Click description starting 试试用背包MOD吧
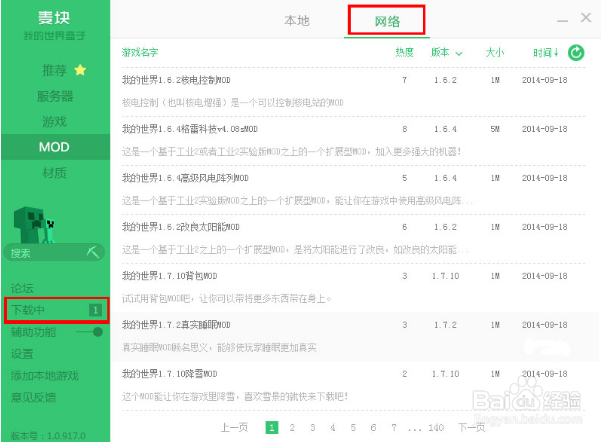 tap(226, 299)
